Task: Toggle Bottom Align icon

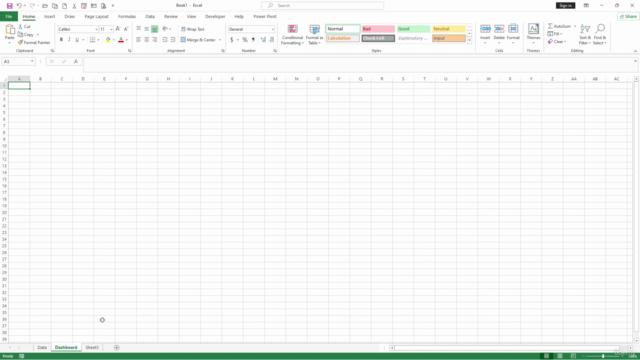Action: click(154, 29)
